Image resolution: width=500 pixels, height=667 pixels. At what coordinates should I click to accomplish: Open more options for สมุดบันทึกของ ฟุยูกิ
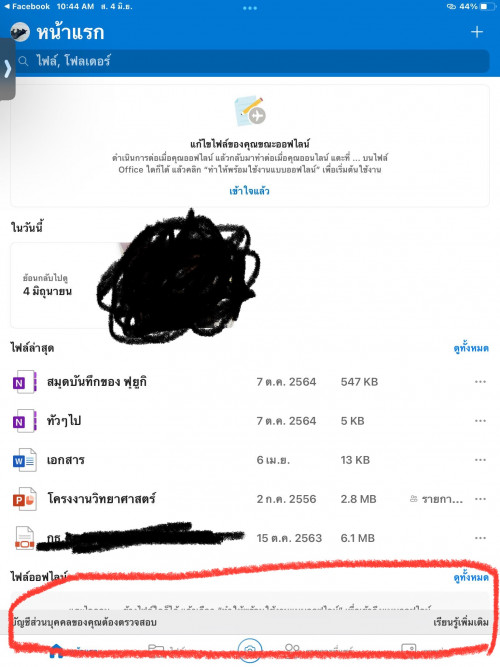click(x=480, y=382)
